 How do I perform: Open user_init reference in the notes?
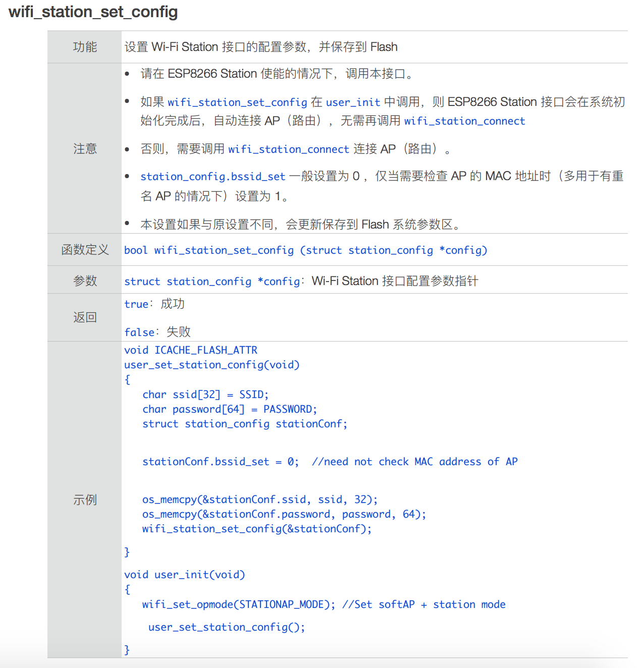[x=353, y=102]
